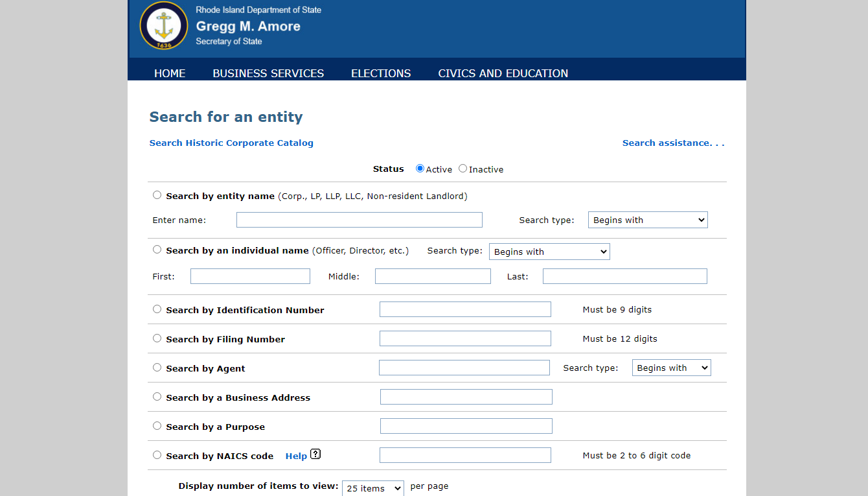Focus the Identification Number field

pos(465,309)
